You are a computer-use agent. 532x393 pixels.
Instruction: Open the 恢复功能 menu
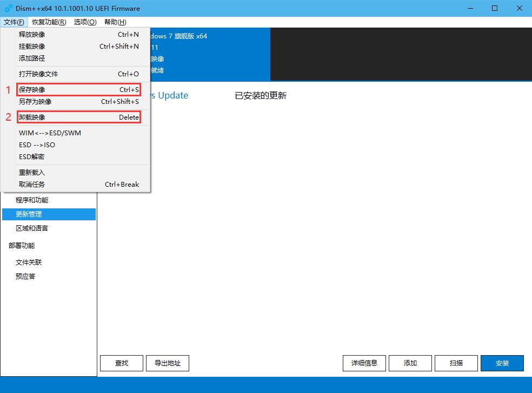pos(49,22)
